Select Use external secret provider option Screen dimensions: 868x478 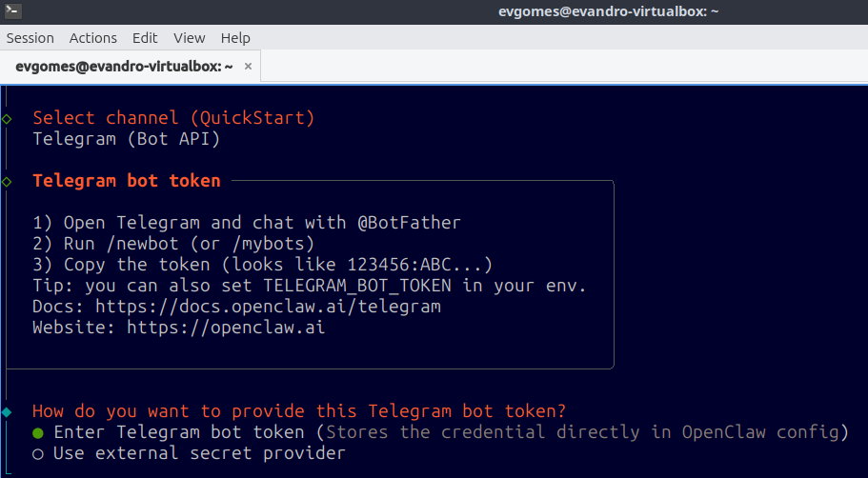(189, 453)
